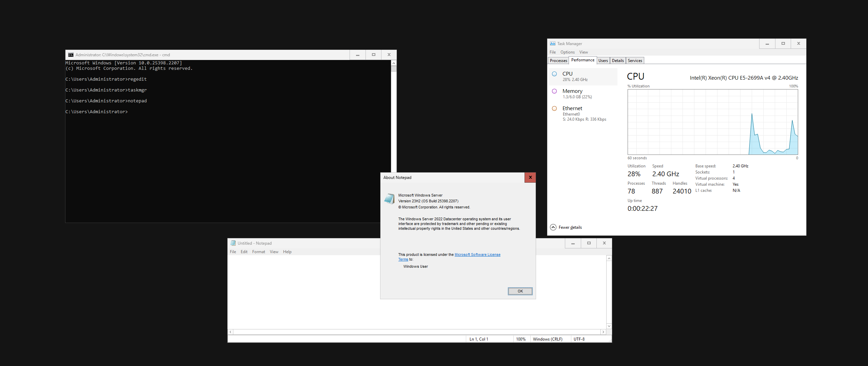Click the Ethernet circle icon in sidebar
Image resolution: width=868 pixels, height=366 pixels.
(554, 108)
